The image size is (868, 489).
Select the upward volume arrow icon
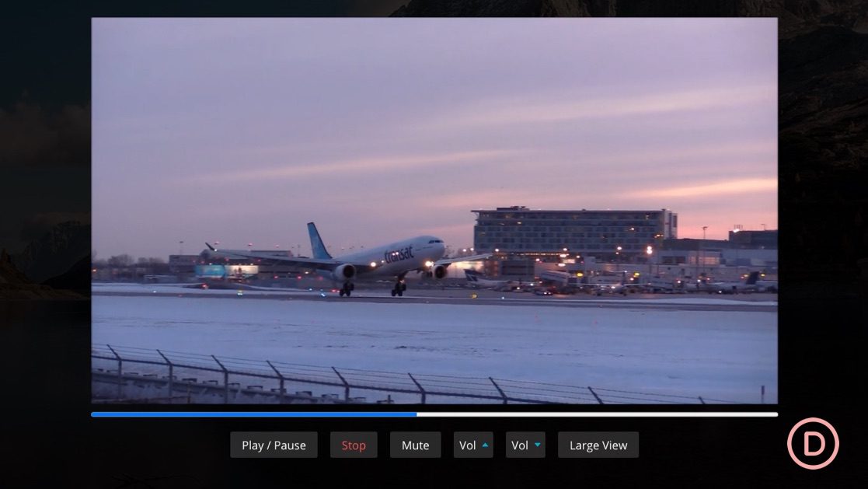click(x=486, y=444)
